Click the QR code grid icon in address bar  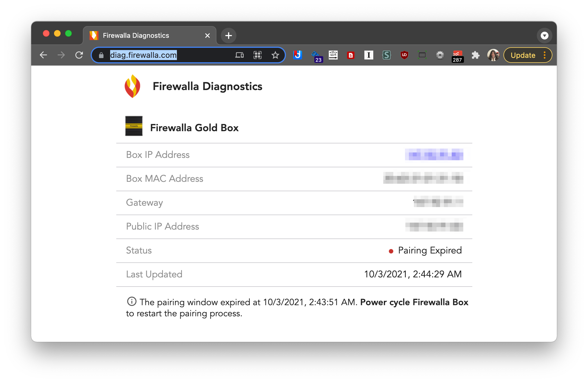[258, 55]
